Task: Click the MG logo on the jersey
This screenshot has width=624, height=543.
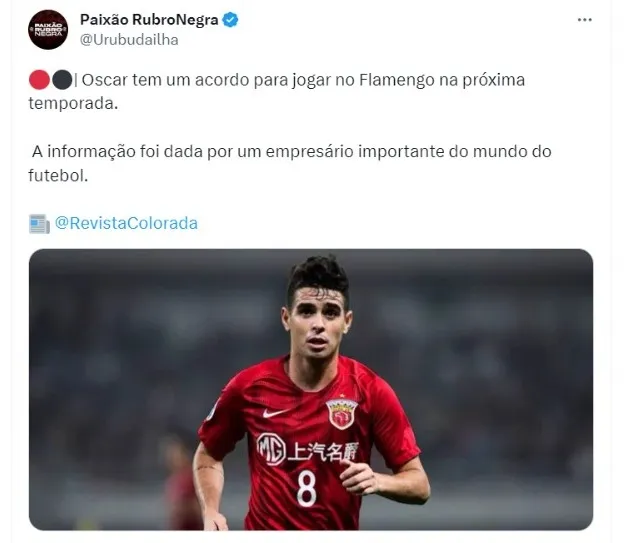Action: click(271, 449)
